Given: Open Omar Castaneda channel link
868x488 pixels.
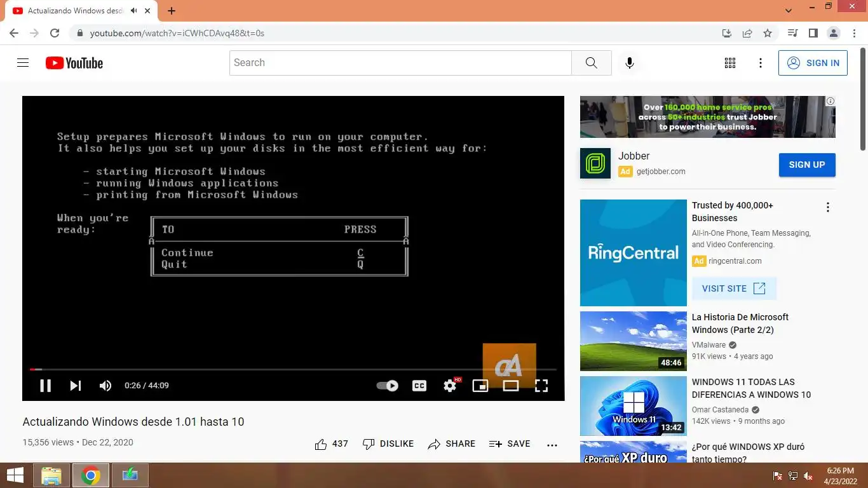Looking at the screenshot, I should (x=720, y=410).
